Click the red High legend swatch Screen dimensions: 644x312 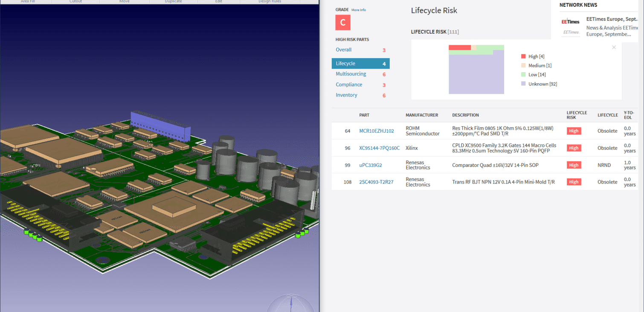pyautogui.click(x=523, y=56)
